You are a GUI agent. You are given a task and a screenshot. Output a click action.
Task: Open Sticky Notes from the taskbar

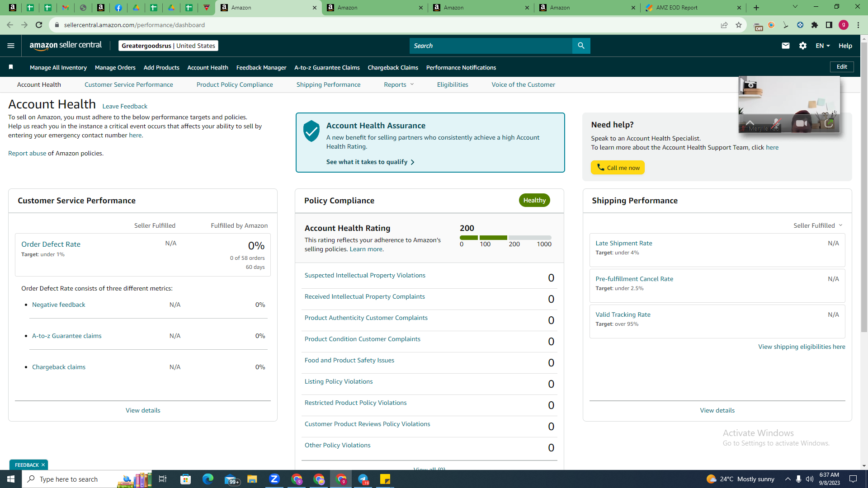click(385, 479)
